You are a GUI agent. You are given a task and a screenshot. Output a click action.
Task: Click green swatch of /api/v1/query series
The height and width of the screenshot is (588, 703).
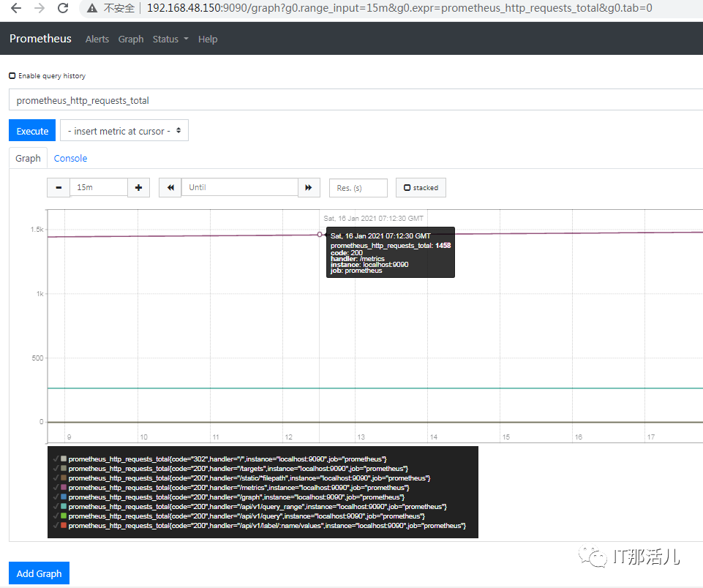point(64,516)
